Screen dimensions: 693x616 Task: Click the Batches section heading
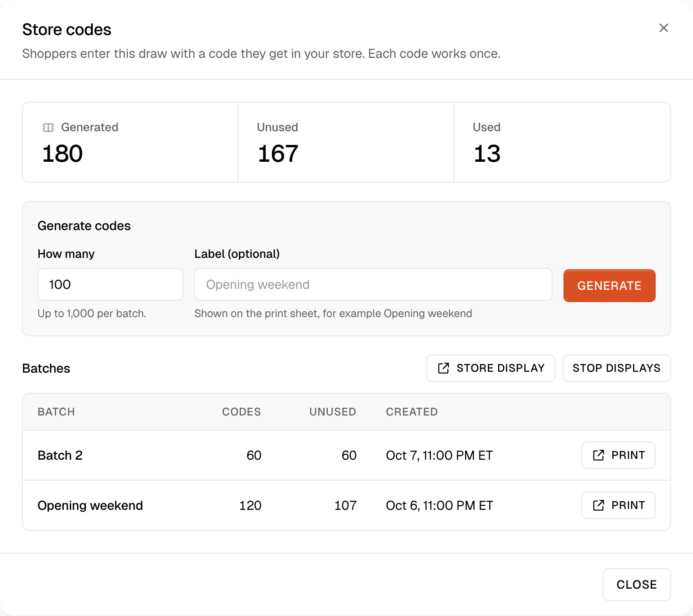coord(46,368)
